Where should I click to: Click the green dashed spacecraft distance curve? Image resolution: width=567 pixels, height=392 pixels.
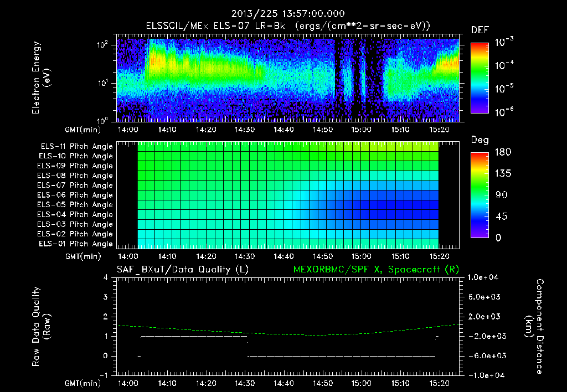[289, 334]
